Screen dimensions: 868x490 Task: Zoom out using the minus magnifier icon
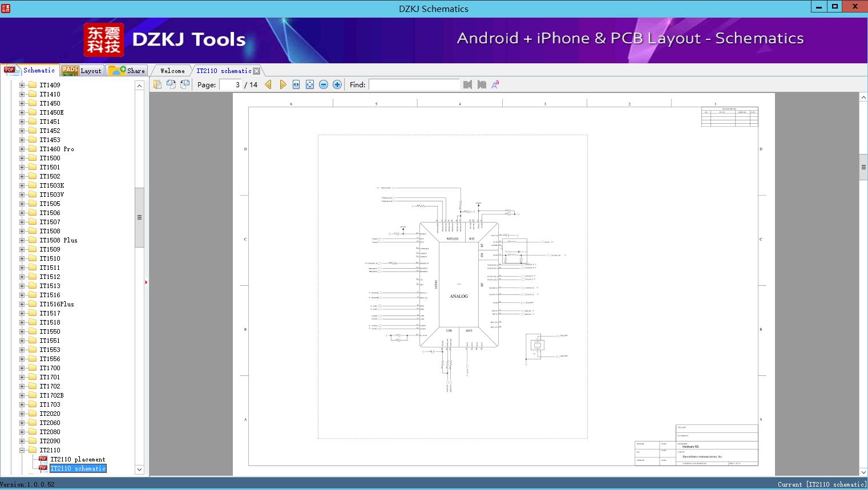(x=323, y=84)
